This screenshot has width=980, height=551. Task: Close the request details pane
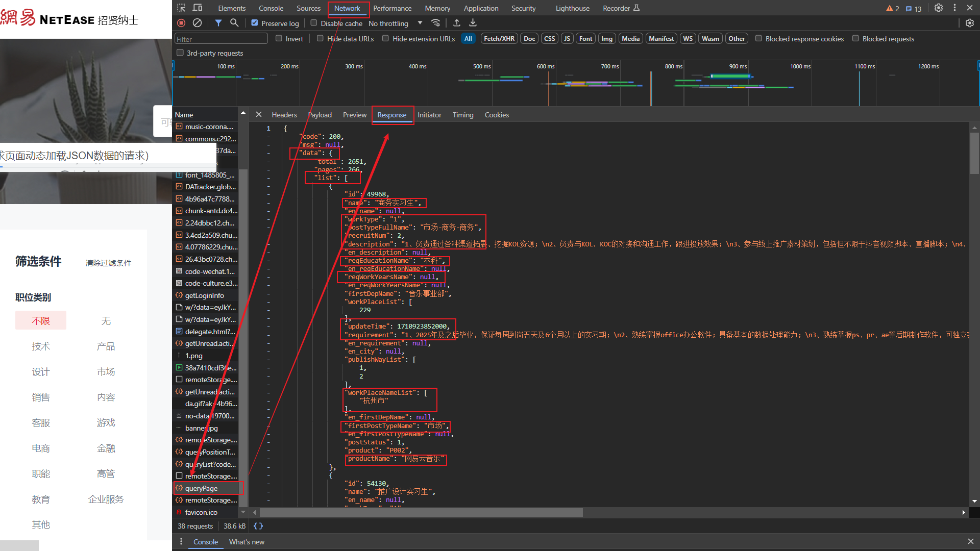click(259, 115)
